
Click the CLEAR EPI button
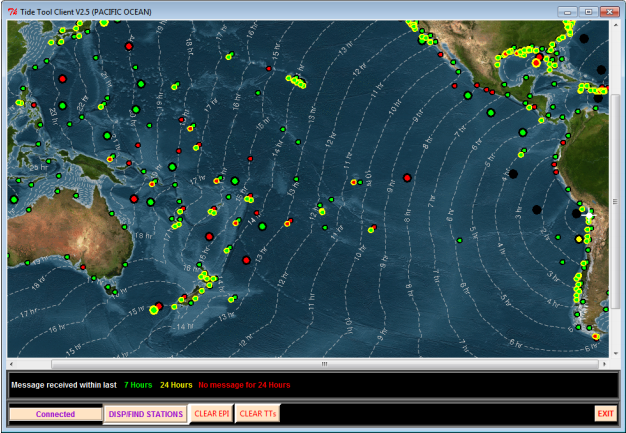(212, 413)
